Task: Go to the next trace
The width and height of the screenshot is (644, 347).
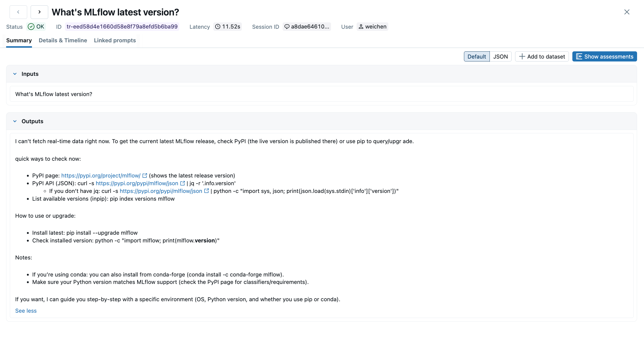Action: [39, 12]
